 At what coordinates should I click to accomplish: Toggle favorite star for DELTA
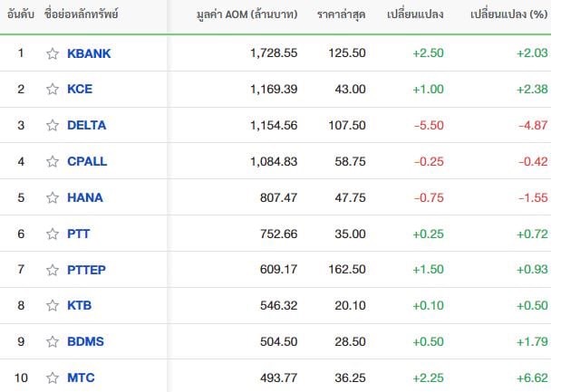click(x=53, y=125)
